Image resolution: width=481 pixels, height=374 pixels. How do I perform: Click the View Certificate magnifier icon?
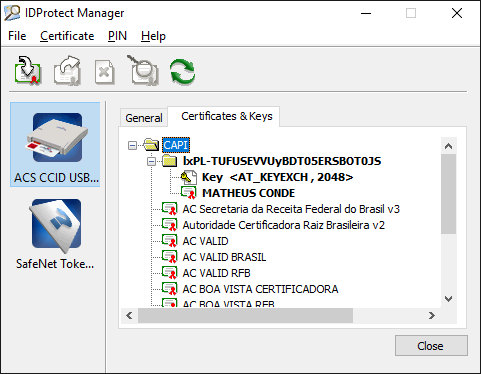click(143, 70)
